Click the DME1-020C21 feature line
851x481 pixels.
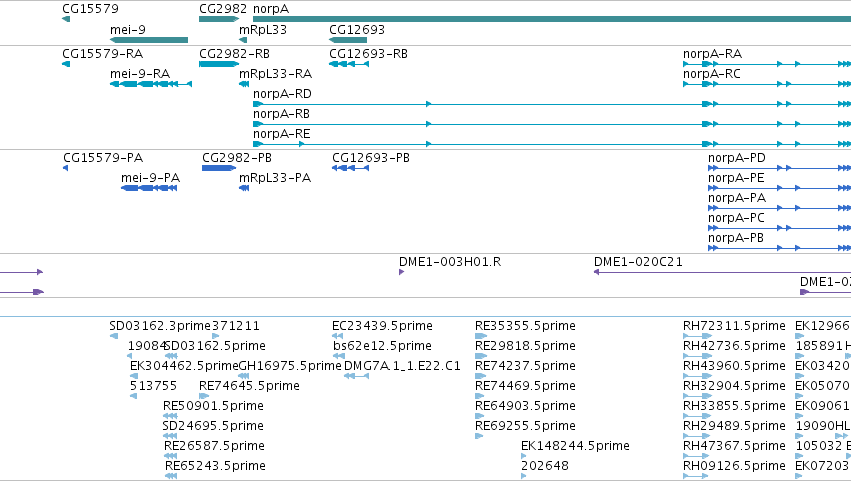722,272
